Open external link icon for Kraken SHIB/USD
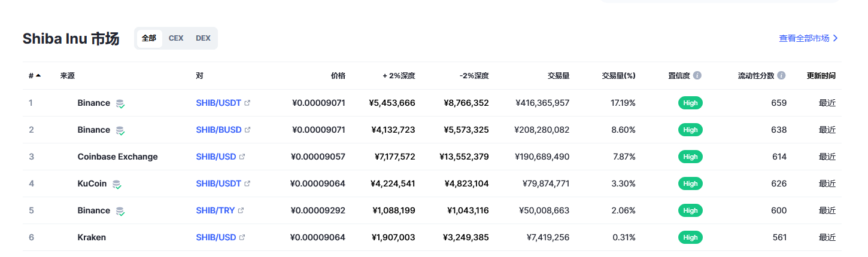The height and width of the screenshot is (257, 868). [x=242, y=237]
